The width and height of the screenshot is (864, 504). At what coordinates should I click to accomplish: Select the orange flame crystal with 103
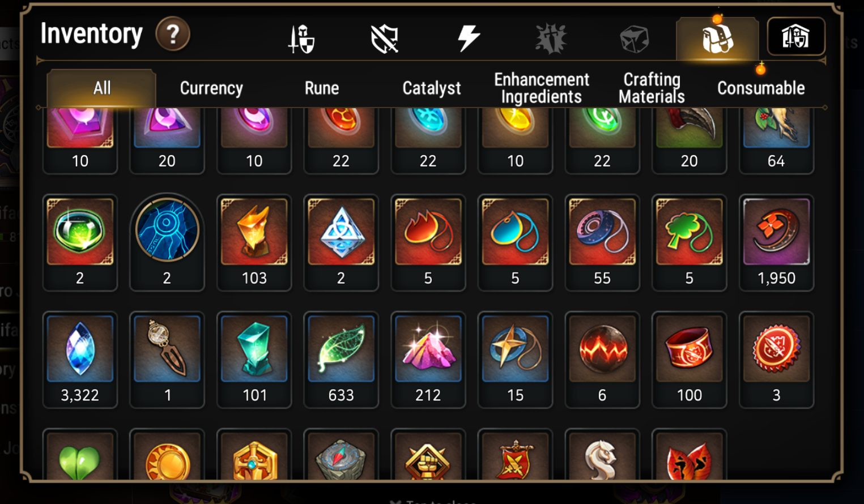coord(254,242)
